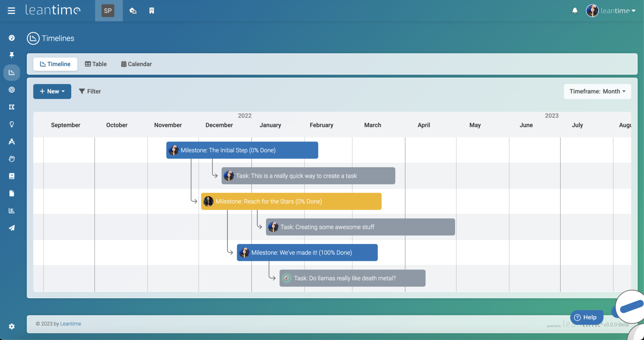This screenshot has height=340, width=644.
Task: Click the home workspace icon in top bar
Action: tap(133, 10)
